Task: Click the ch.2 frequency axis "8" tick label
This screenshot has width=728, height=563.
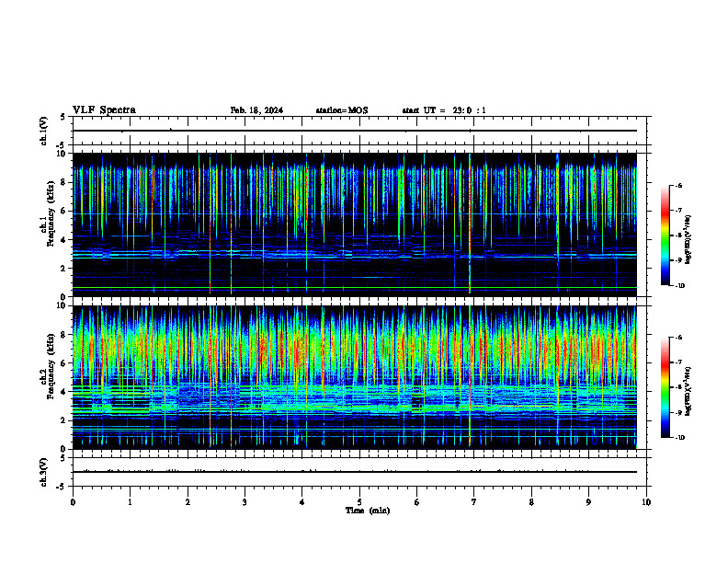Action: (63, 335)
